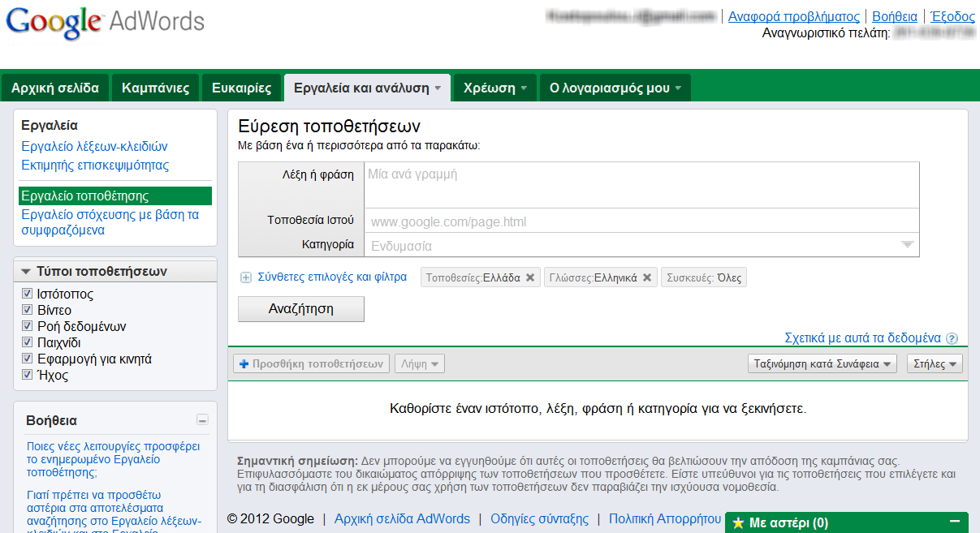Click Αναφορά προβλήματος link
980x533 pixels.
click(794, 16)
